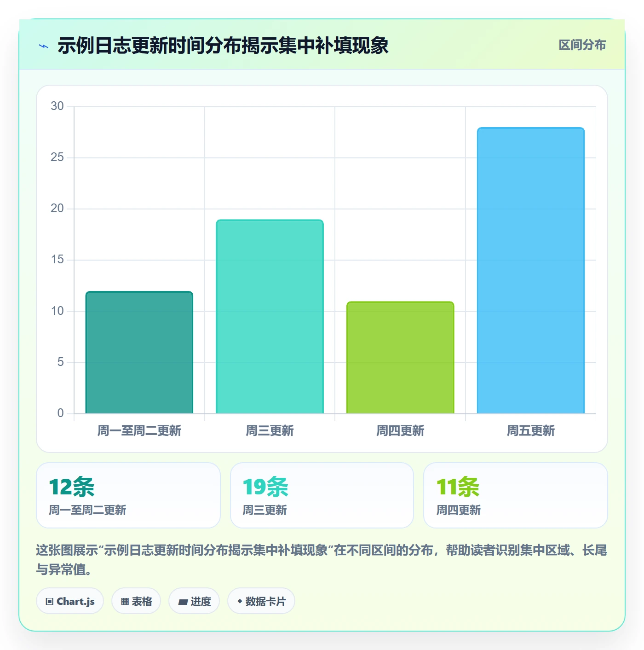Click the 15 y-axis tick label

57,260
